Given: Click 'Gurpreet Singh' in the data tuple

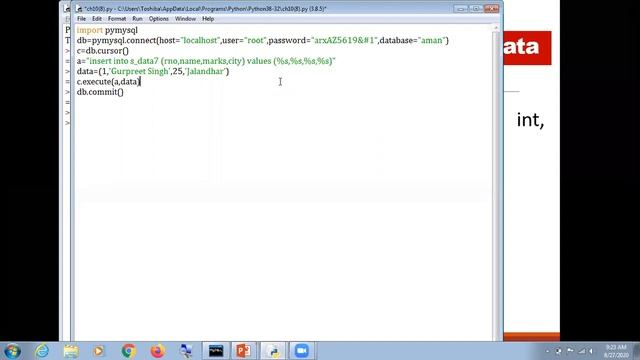Looking at the screenshot, I should [140, 71].
